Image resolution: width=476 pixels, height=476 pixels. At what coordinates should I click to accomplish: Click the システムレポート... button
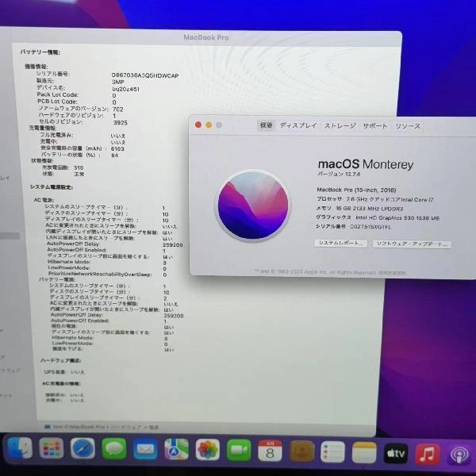coord(340,244)
